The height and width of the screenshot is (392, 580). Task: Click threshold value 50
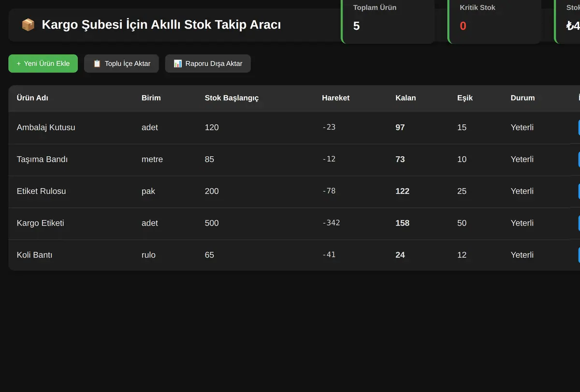pyautogui.click(x=462, y=223)
